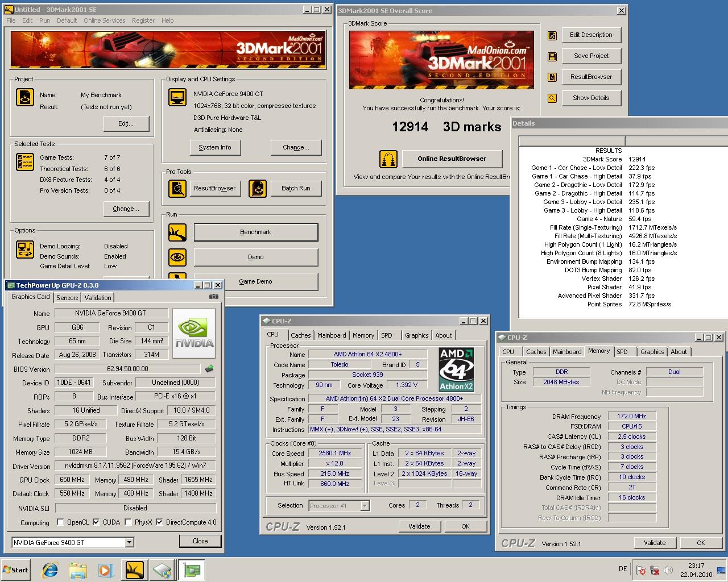Image resolution: width=728 pixels, height=582 pixels.
Task: Switch to the Validation tab in GPU-Z
Action: tap(98, 297)
